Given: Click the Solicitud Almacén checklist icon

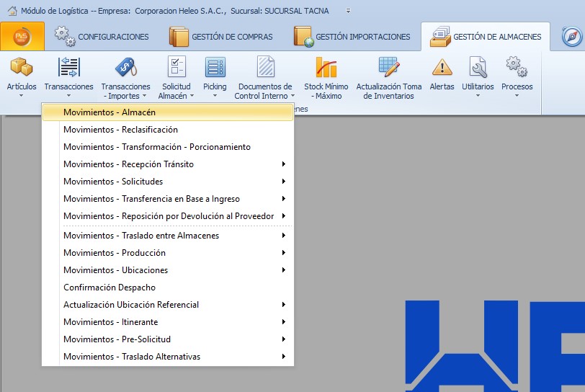Looking at the screenshot, I should 177,68.
